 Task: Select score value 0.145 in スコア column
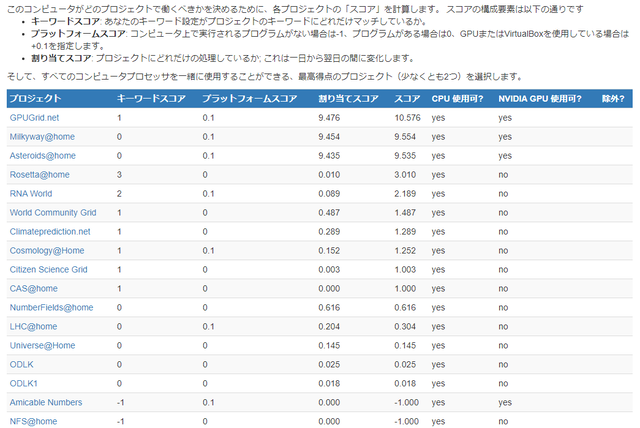click(x=405, y=346)
